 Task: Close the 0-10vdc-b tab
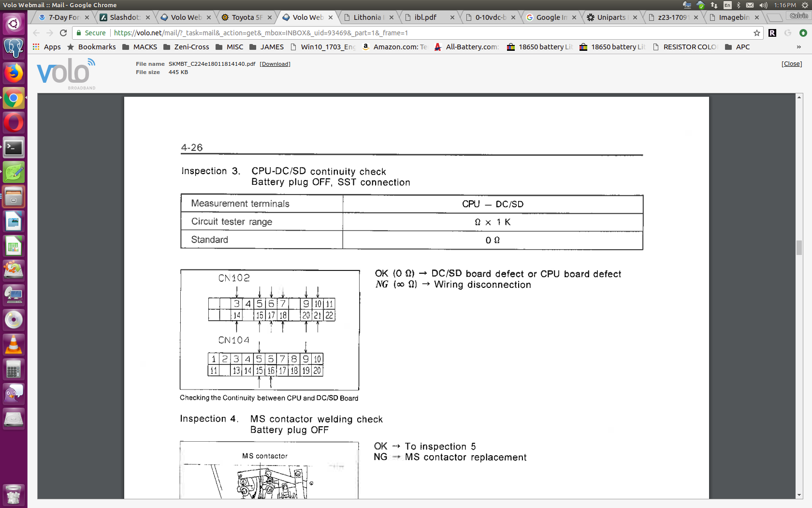[513, 17]
